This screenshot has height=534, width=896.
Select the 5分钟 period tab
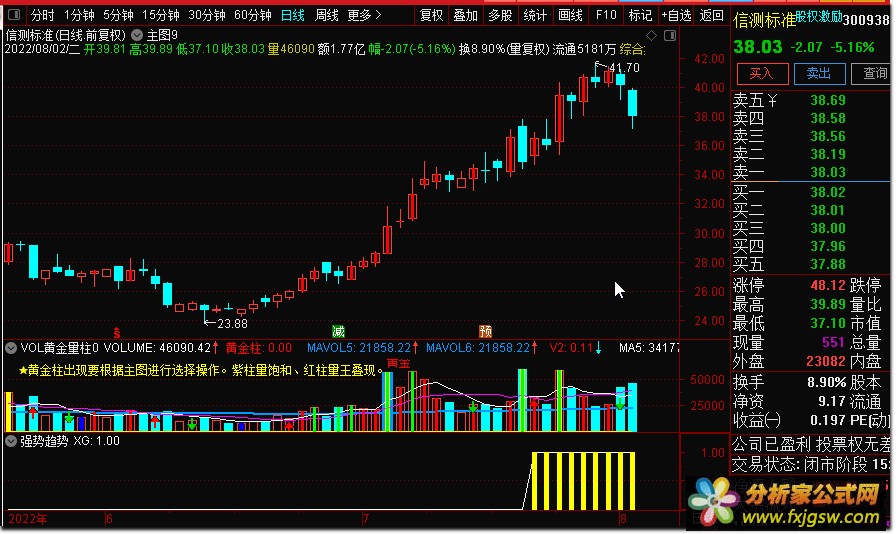click(118, 15)
